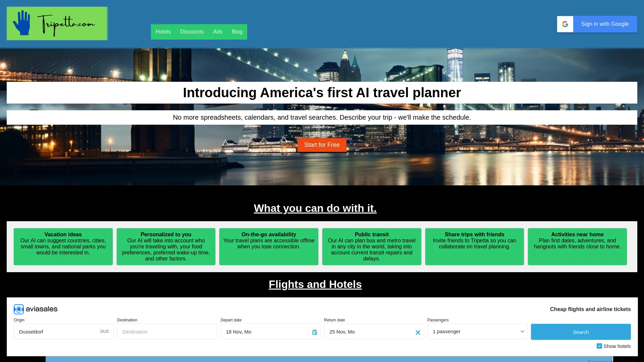This screenshot has width=644, height=362.
Task: Click the Depart date input field
Action: pyautogui.click(x=271, y=331)
